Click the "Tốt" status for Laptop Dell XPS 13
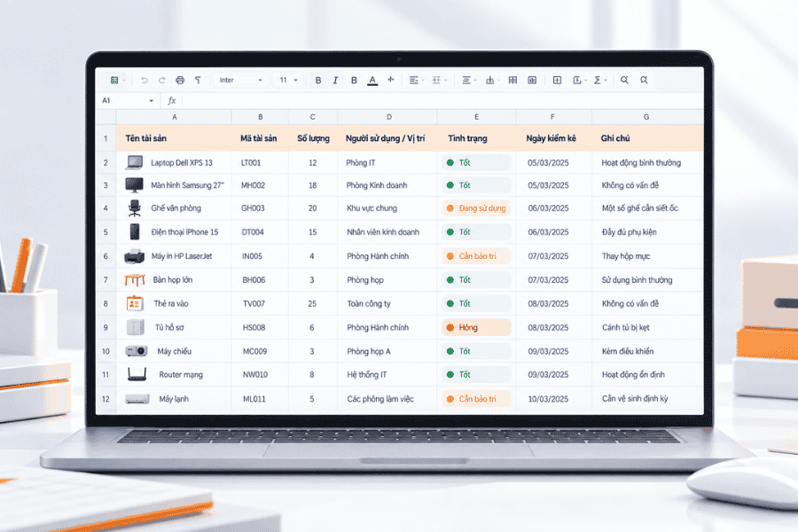This screenshot has width=798, height=532. pos(476,163)
